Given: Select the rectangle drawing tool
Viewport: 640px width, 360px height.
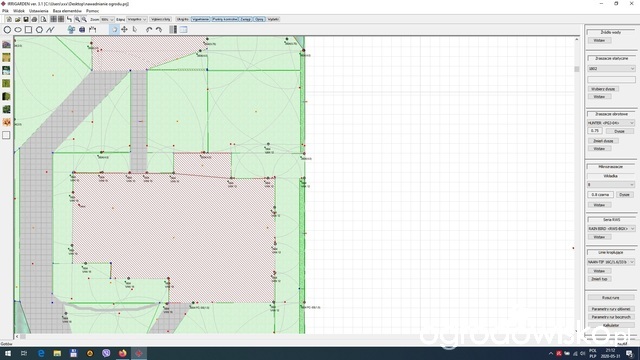Looking at the screenshot, I should pyautogui.click(x=29, y=30).
